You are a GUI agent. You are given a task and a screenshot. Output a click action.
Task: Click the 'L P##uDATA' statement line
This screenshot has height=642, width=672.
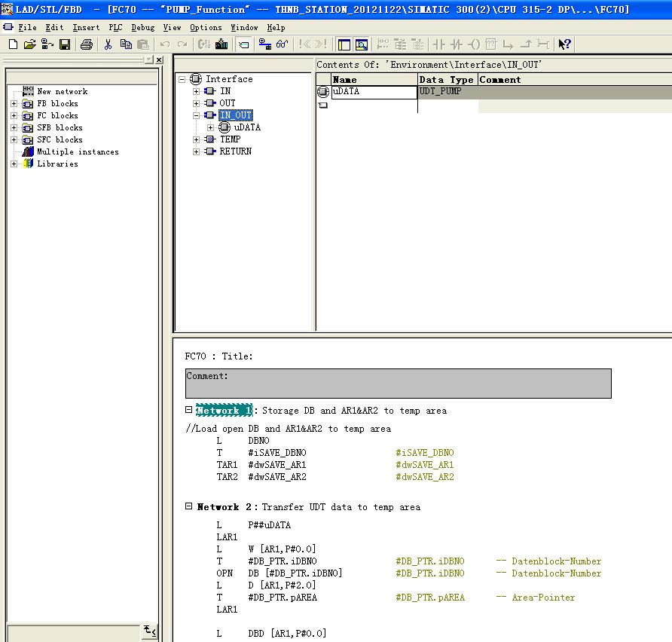(254, 525)
